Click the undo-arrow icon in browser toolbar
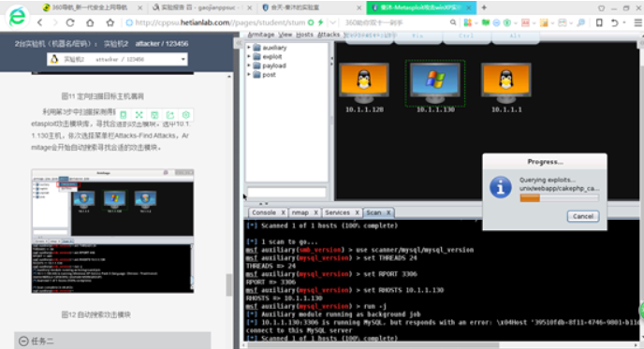Image resolution: width=644 pixels, height=349 pixels. tap(614, 22)
